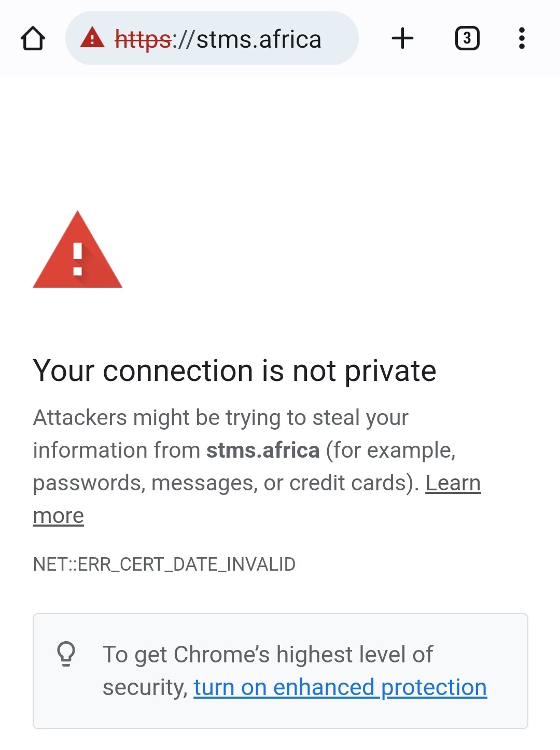
Task: Click "To get Chrome's highest level" text
Action: 268,655
